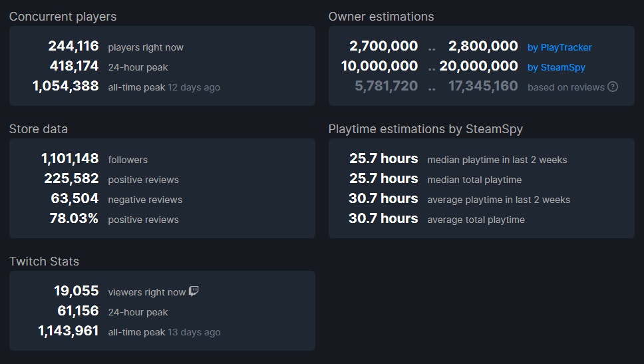This screenshot has height=364, width=644.
Task: Click the Owner estimations heading
Action: click(381, 17)
